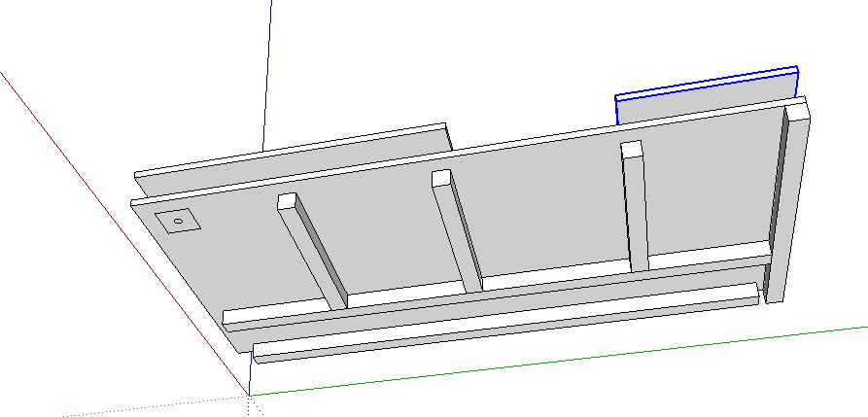Select the blue-outlined panel at the far end
The image size is (868, 417).
[706, 94]
